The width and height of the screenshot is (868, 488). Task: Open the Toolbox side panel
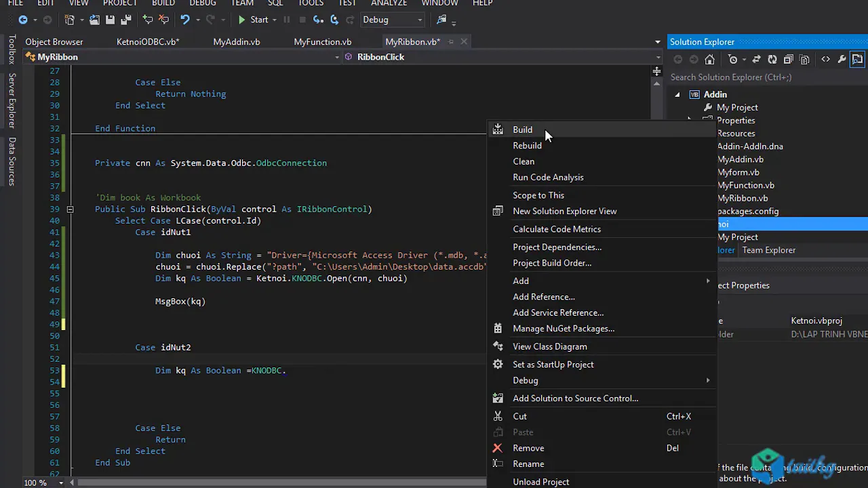coord(12,49)
